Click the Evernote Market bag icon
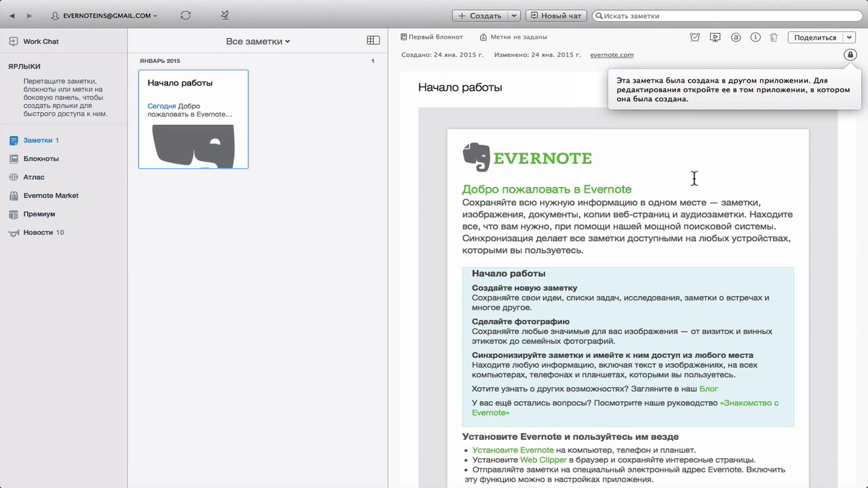Screen dimensions: 868x488 coord(14,195)
